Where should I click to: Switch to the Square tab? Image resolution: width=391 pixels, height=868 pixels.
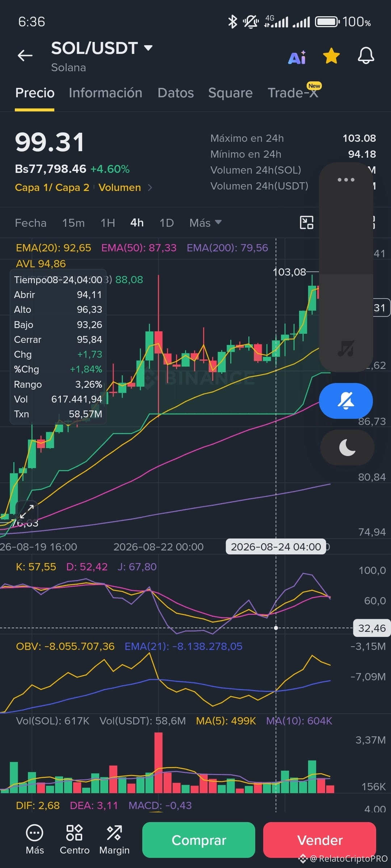[230, 93]
